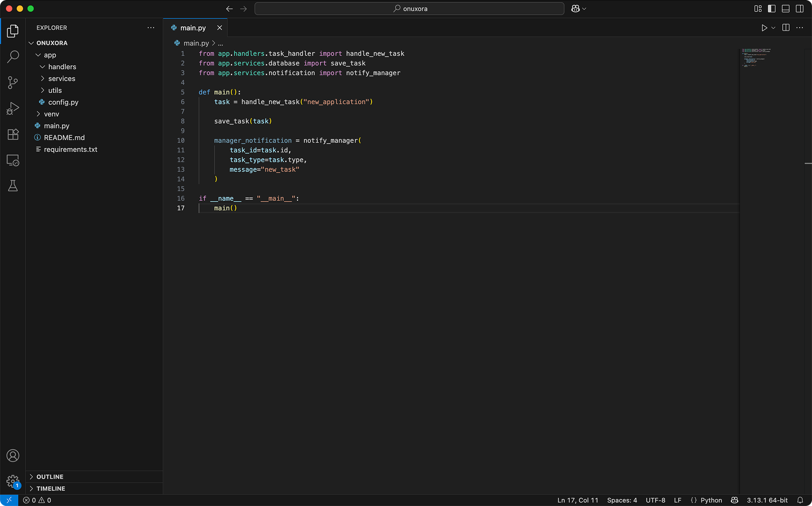Image resolution: width=812 pixels, height=506 pixels.
Task: Expand the OUTLINE section
Action: click(94, 476)
